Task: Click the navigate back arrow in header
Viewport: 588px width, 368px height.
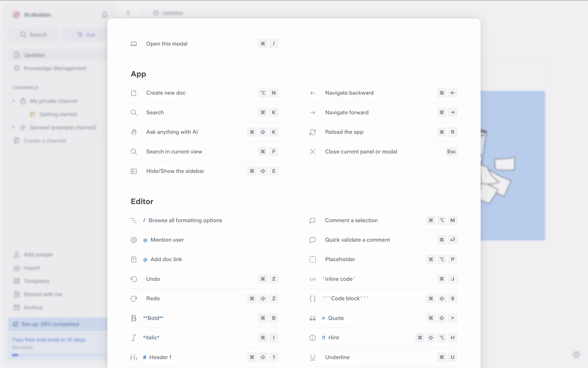Action: [x=128, y=13]
